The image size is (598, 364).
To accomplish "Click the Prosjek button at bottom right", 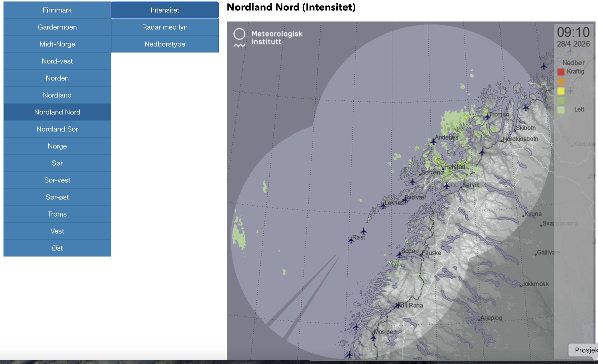I will click(584, 350).
